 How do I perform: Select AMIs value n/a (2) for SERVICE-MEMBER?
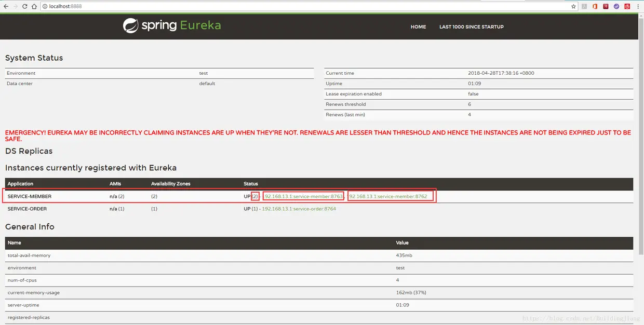pos(117,196)
